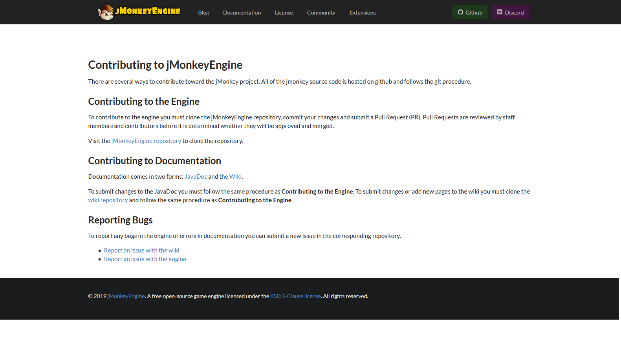Click the Github octocat icon
The width and height of the screenshot is (621, 364).
coord(460,12)
